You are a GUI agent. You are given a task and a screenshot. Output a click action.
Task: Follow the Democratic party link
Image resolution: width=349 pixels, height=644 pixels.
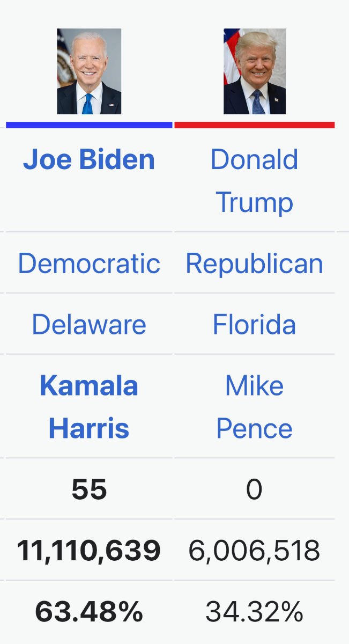click(x=89, y=264)
